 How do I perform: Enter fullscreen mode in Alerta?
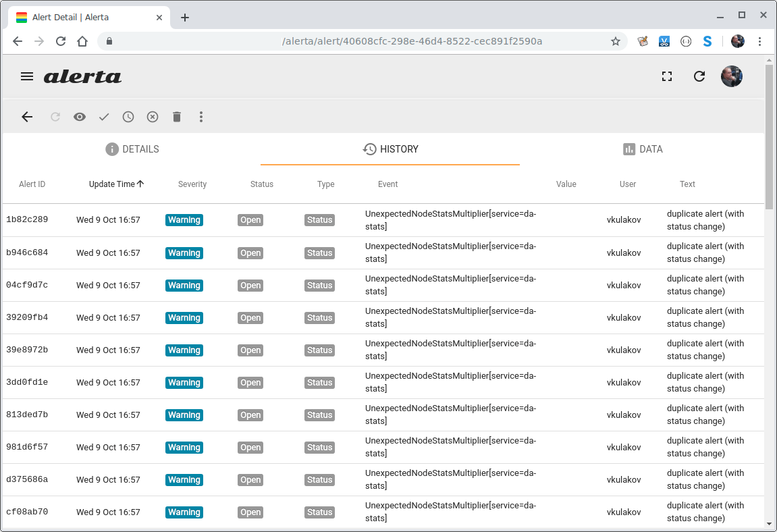tap(667, 76)
